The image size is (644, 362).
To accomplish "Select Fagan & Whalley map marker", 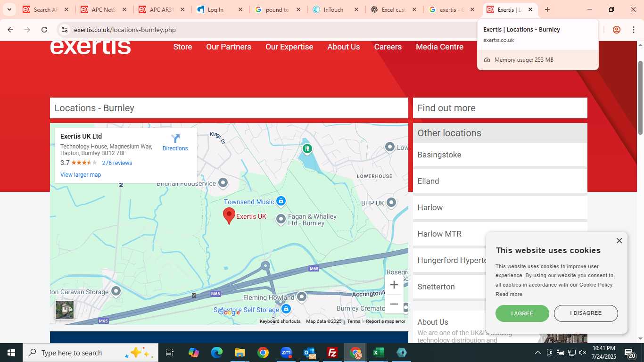I will click(x=281, y=219).
